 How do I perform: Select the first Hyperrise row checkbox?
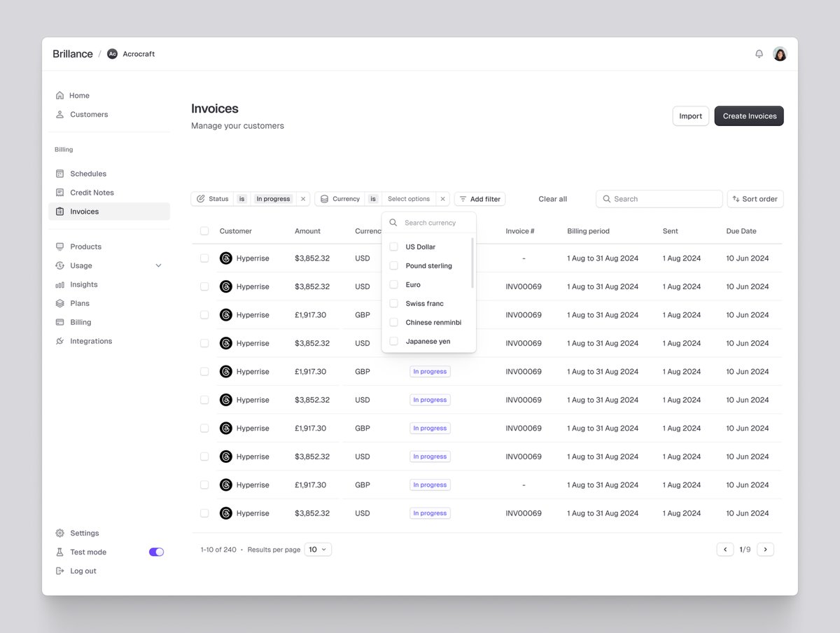tap(204, 258)
